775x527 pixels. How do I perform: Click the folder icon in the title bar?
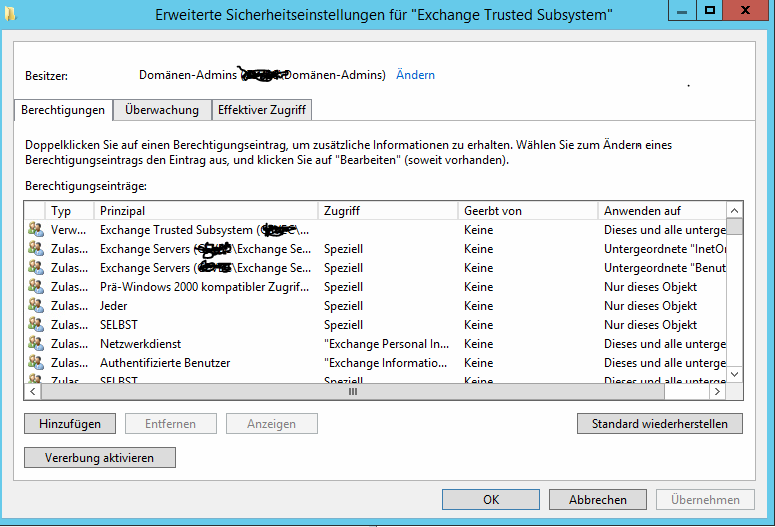click(x=9, y=14)
